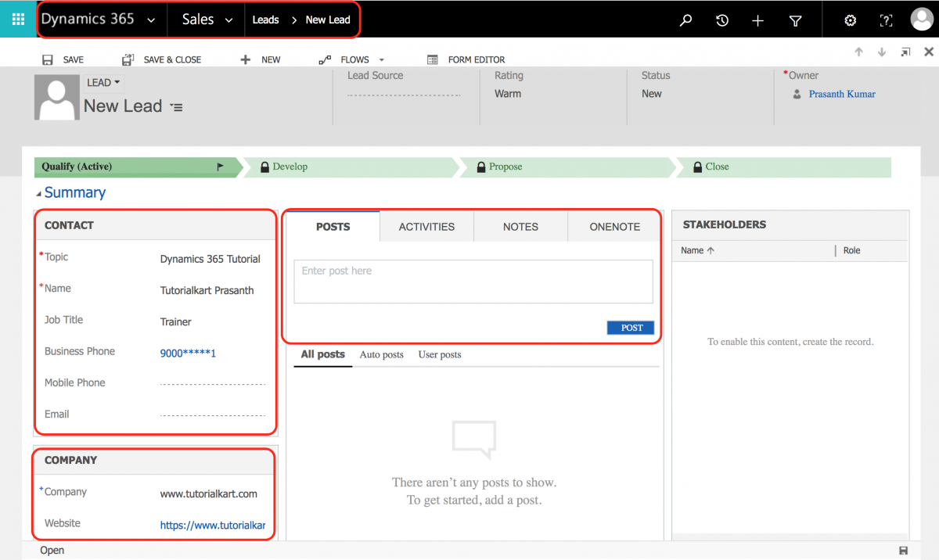Switch to the NOTES tab
This screenshot has width=939, height=560.
(520, 227)
